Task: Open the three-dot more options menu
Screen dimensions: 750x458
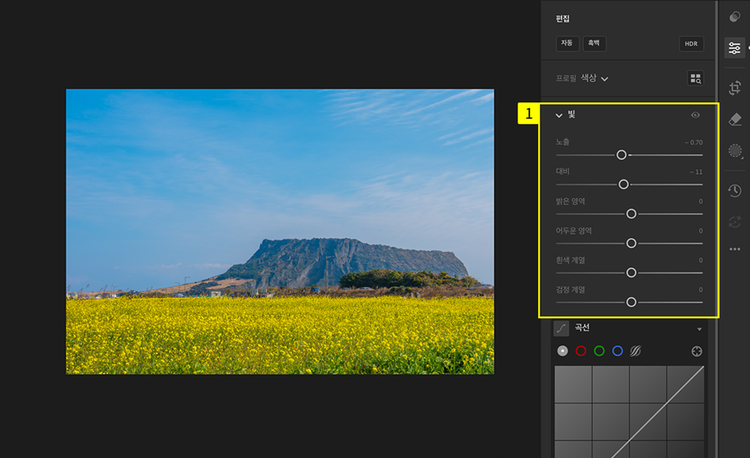Action: (735, 249)
